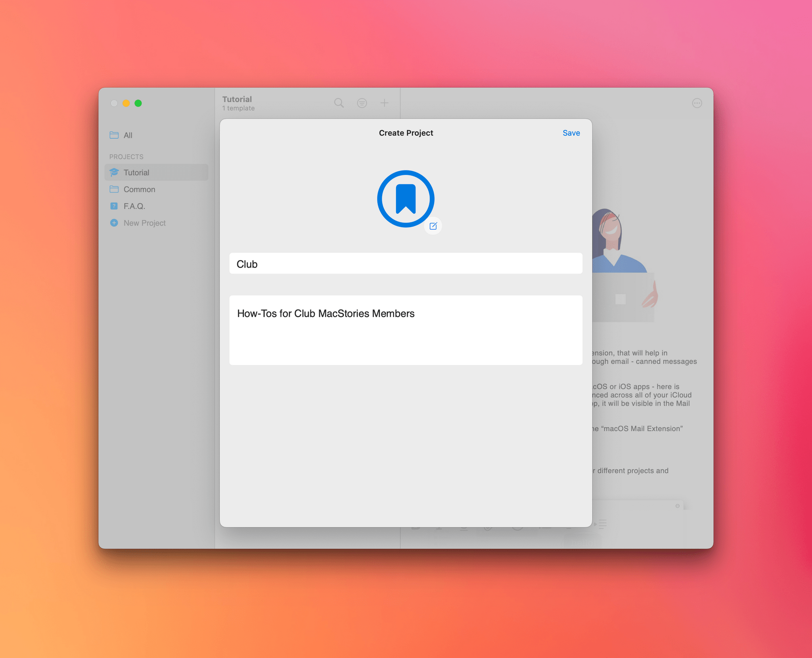Save the new Club project

(571, 132)
